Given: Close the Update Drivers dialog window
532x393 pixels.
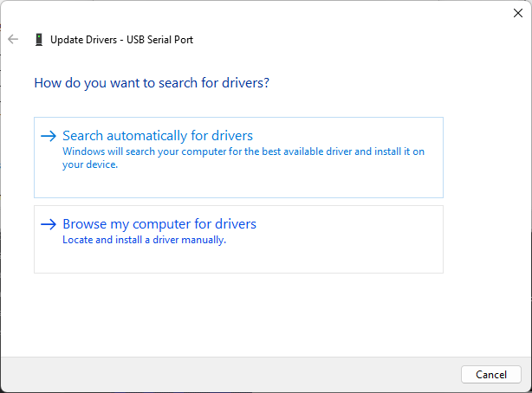Looking at the screenshot, I should 518,13.
